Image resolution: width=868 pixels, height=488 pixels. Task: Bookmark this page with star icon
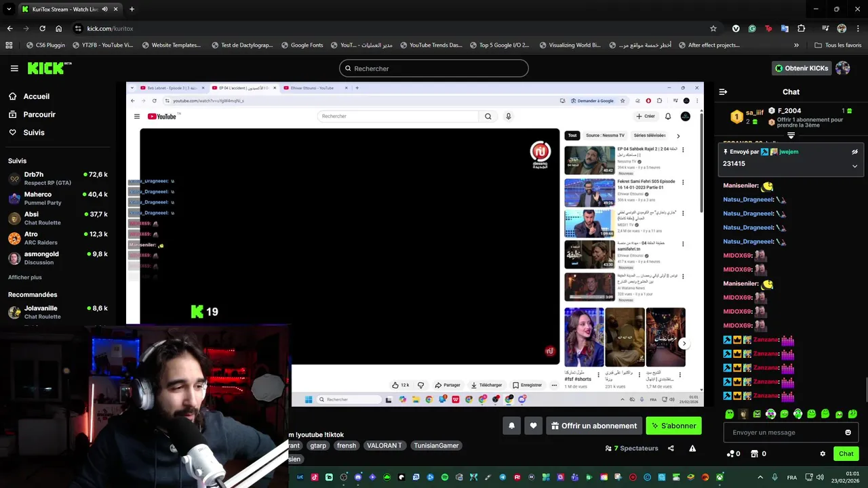[x=713, y=28]
